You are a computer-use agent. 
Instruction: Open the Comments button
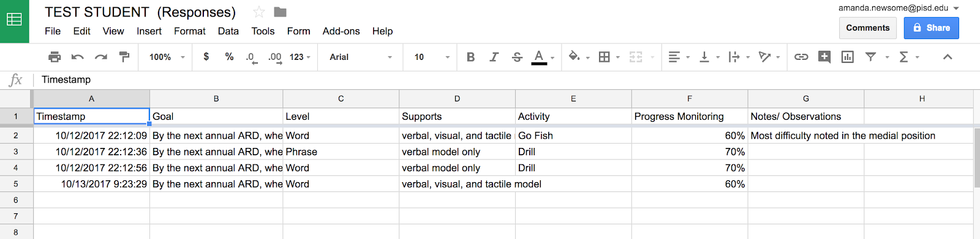(868, 28)
